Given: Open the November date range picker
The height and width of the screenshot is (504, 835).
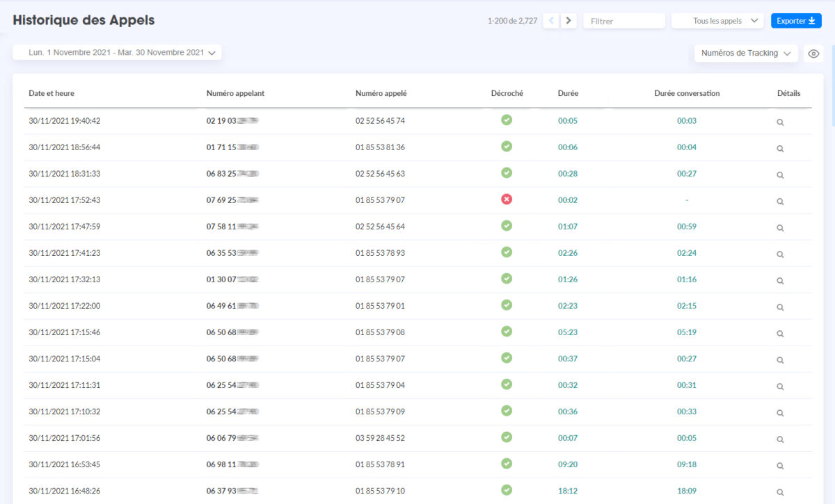Looking at the screenshot, I should pos(116,52).
